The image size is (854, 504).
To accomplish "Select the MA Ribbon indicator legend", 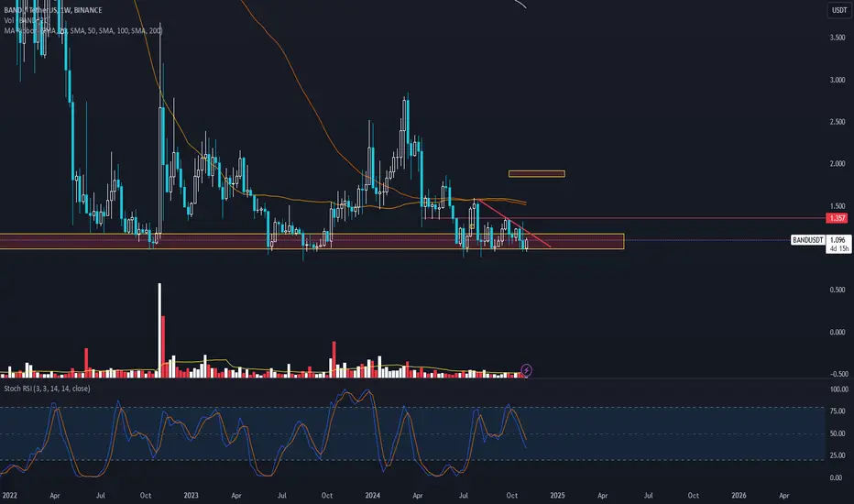I will 82,30.
